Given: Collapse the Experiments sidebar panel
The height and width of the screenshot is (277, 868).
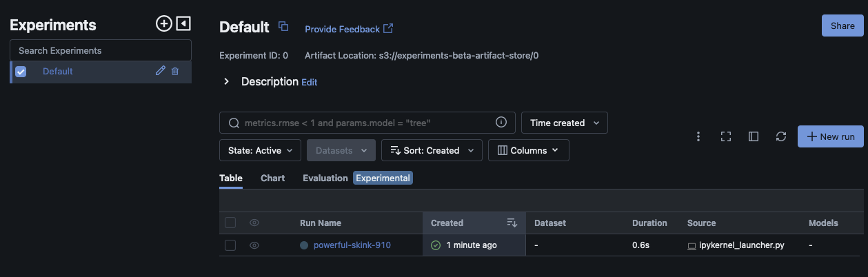Looking at the screenshot, I should [x=183, y=24].
